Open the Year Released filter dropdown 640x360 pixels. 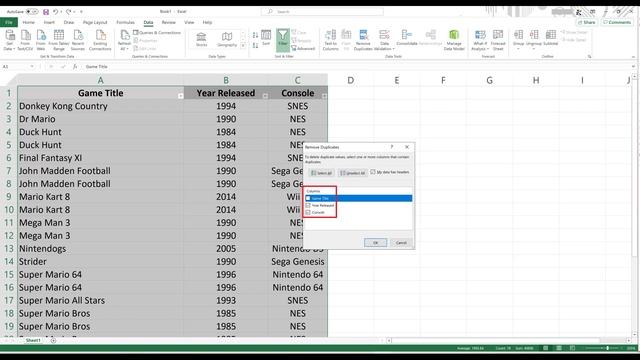tap(265, 96)
